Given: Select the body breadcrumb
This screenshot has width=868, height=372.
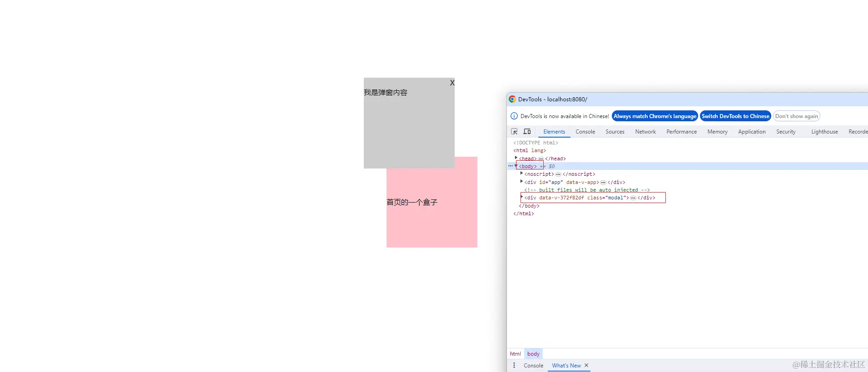Looking at the screenshot, I should point(533,354).
